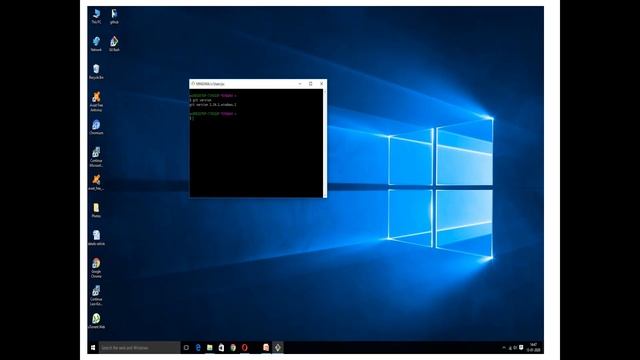
Task: Select the git version output line
Action: point(213,105)
